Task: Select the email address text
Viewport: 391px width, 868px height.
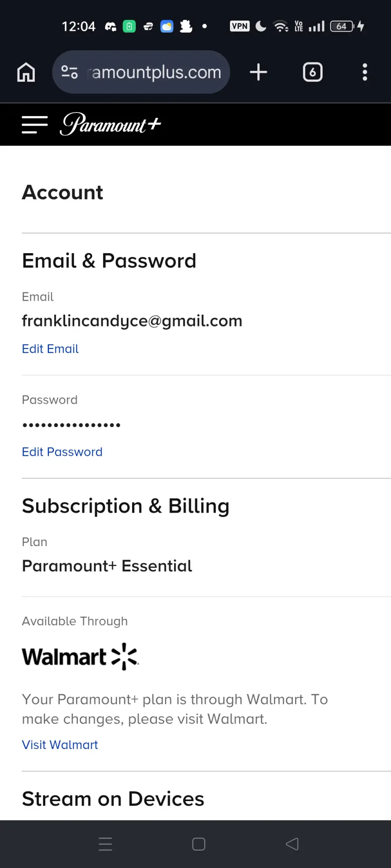Action: 132,321
